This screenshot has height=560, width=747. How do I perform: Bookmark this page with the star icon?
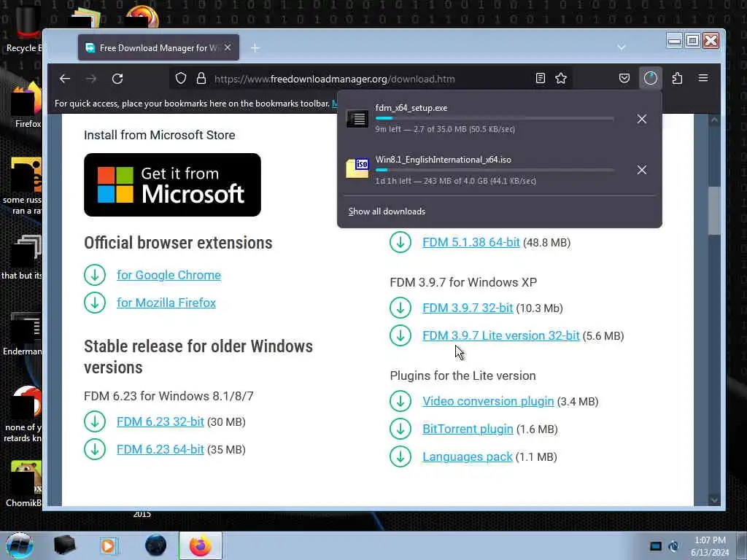click(561, 79)
